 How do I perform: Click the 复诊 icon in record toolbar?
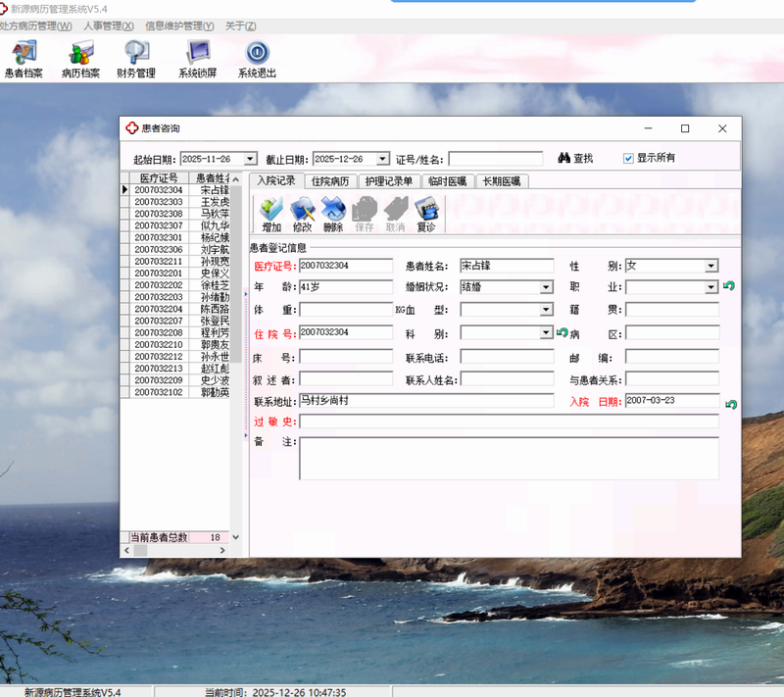click(426, 214)
